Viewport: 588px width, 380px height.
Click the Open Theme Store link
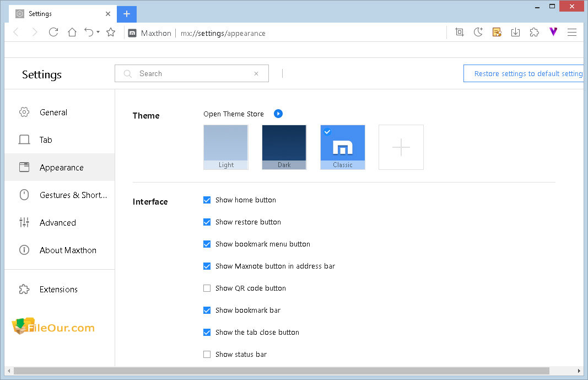[234, 114]
